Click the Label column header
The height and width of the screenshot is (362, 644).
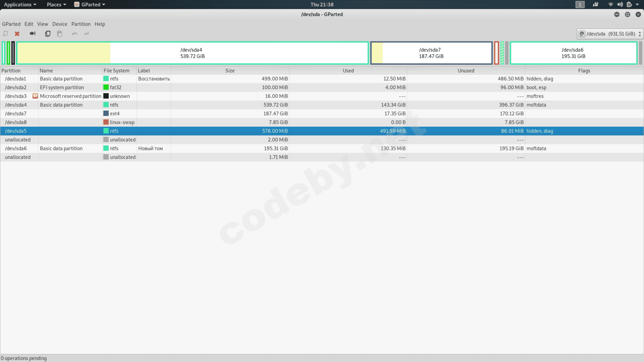pyautogui.click(x=154, y=71)
